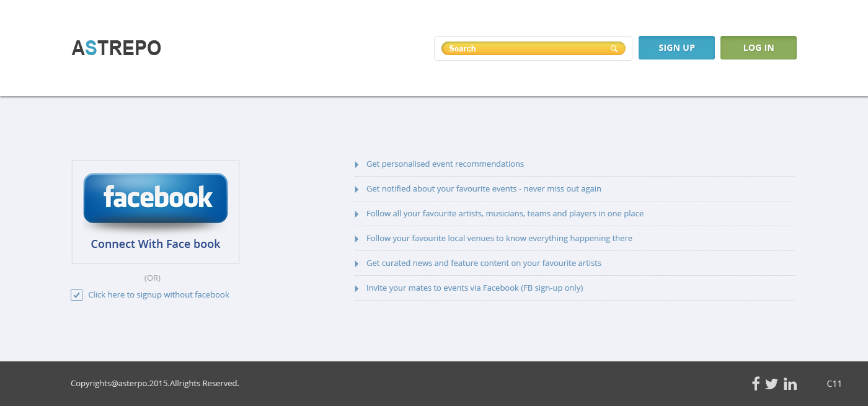The height and width of the screenshot is (406, 868).
Task: Click Connect With Face book link
Action: 156,244
